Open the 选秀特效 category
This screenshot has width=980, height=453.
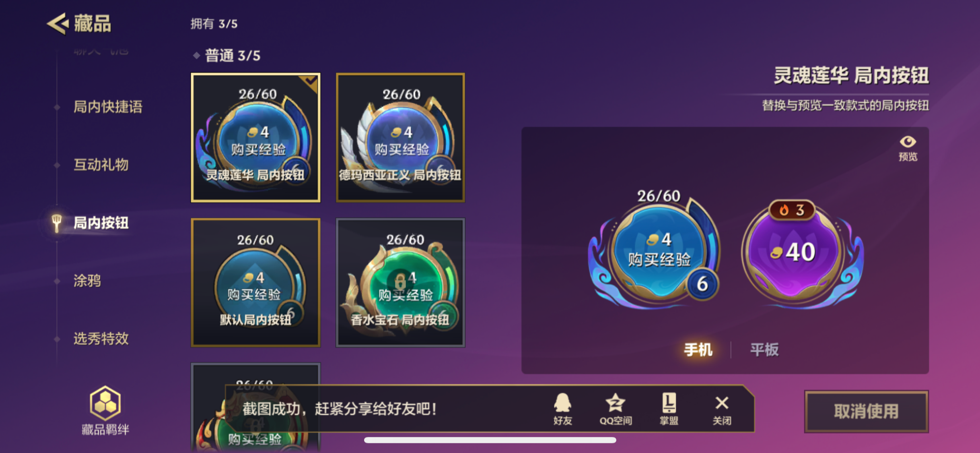(x=101, y=339)
